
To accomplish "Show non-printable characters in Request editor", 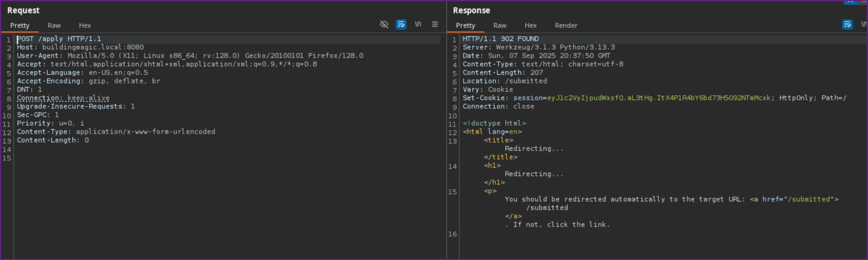I will (x=418, y=24).
